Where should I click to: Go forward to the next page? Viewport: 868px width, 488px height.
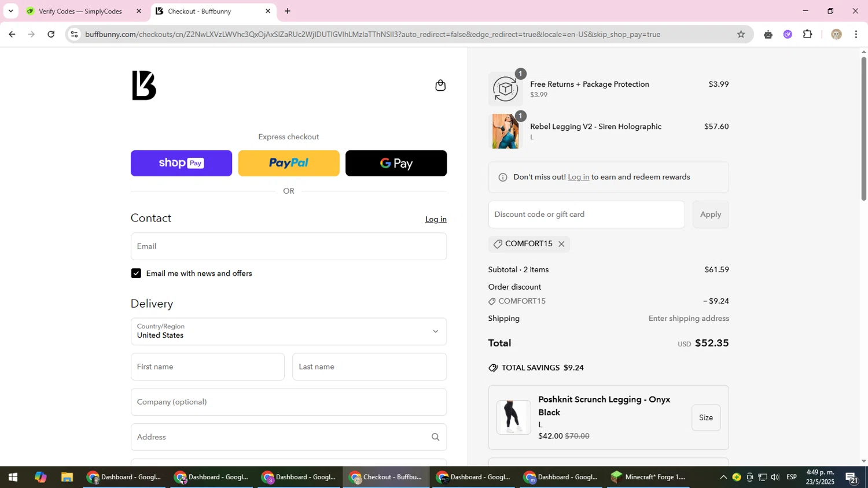tap(32, 34)
